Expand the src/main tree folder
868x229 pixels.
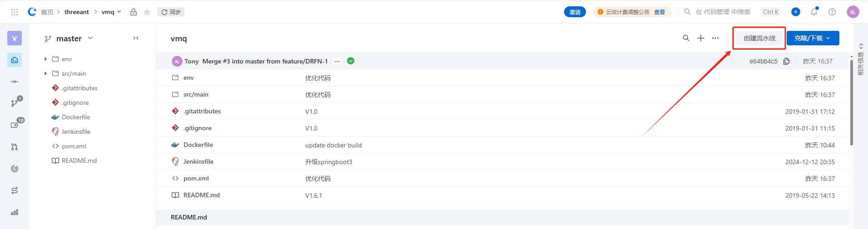(45, 73)
